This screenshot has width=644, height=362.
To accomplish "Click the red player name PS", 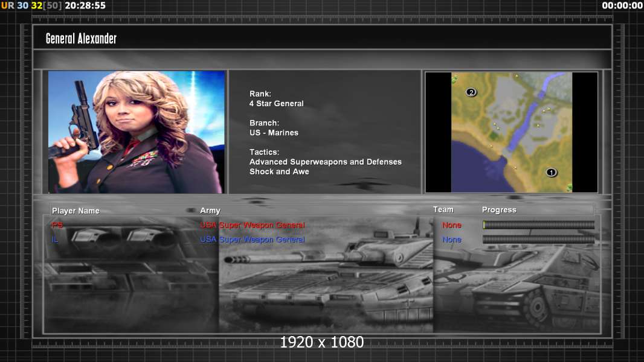I will (x=57, y=224).
